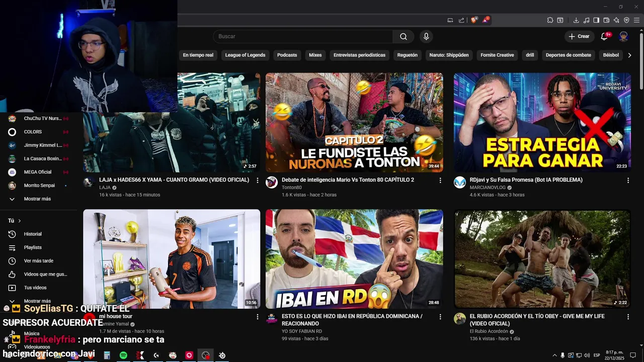Open more options for El Rubio Acordeón video
Viewport: 644px width, 362px height.
(x=628, y=317)
